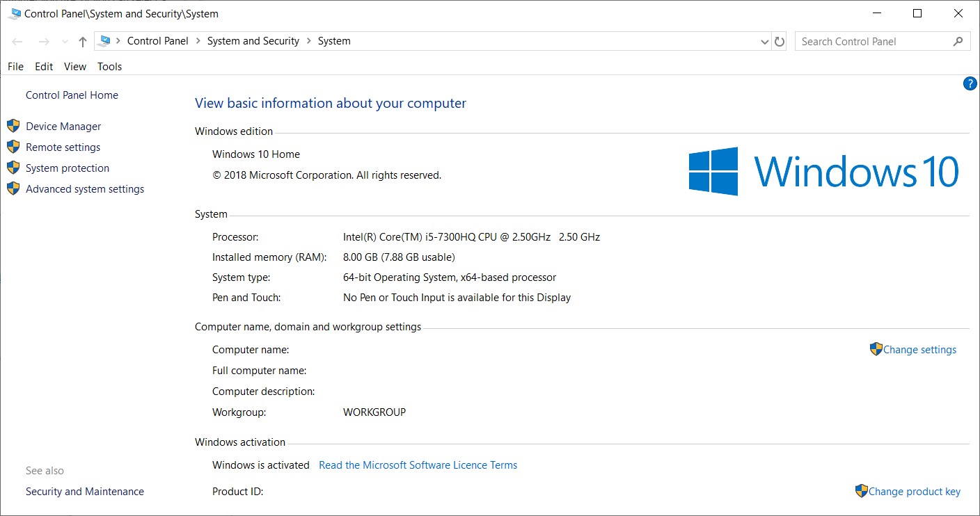Click the Product ID label
Screen dimensions: 980x516
(x=237, y=492)
